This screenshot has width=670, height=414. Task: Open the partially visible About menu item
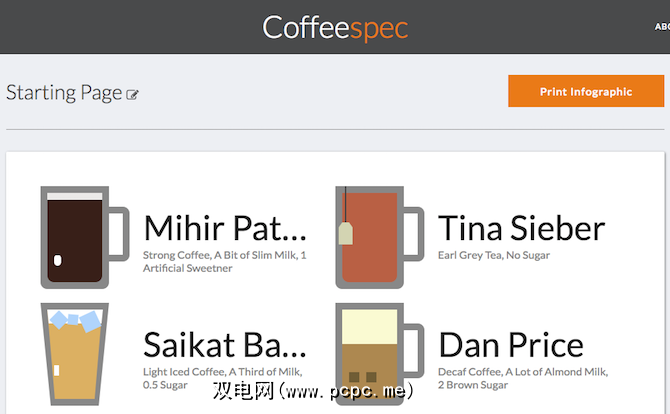[661, 27]
